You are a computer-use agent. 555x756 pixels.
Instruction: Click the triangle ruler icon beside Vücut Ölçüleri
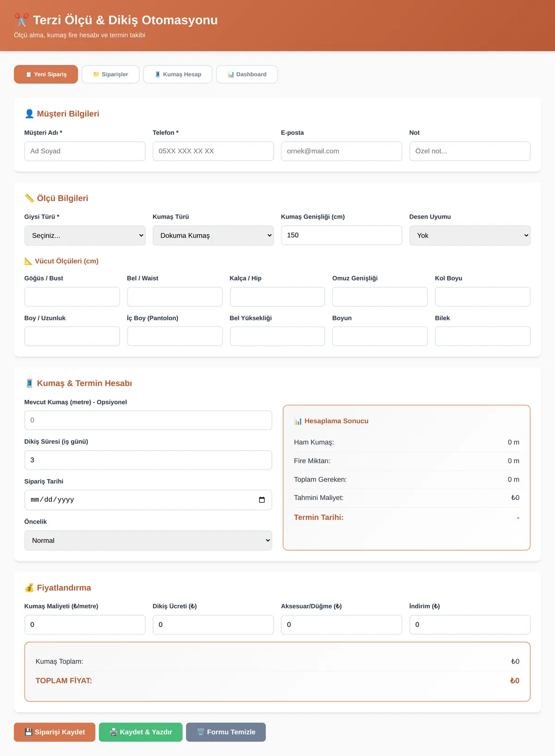[x=28, y=261]
